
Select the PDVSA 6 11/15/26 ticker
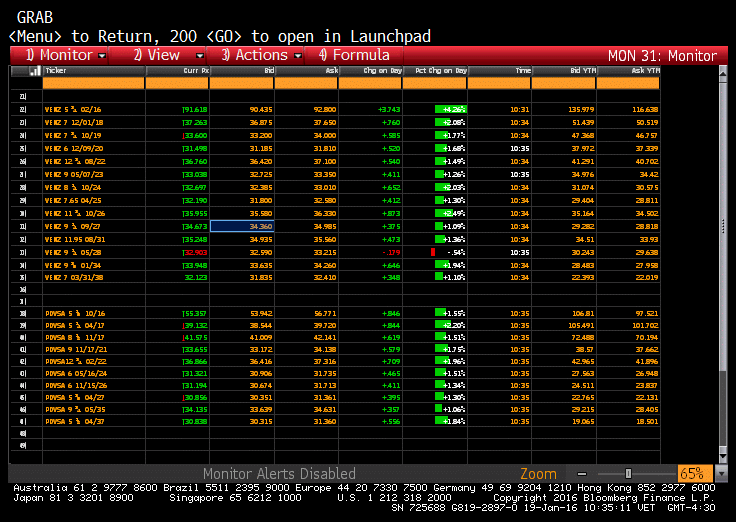point(76,385)
